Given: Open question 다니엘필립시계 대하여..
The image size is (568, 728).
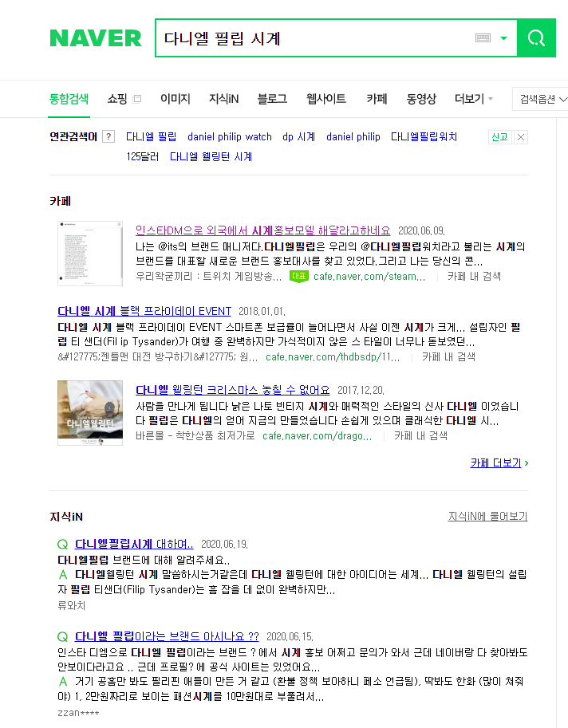Looking at the screenshot, I should pos(134,544).
